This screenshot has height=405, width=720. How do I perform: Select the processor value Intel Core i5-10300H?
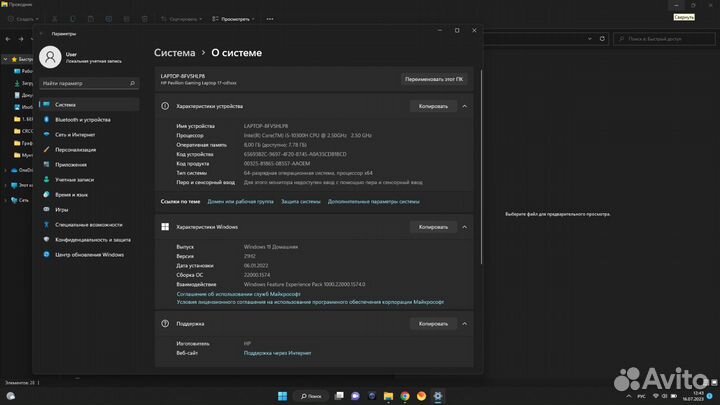(x=308, y=135)
